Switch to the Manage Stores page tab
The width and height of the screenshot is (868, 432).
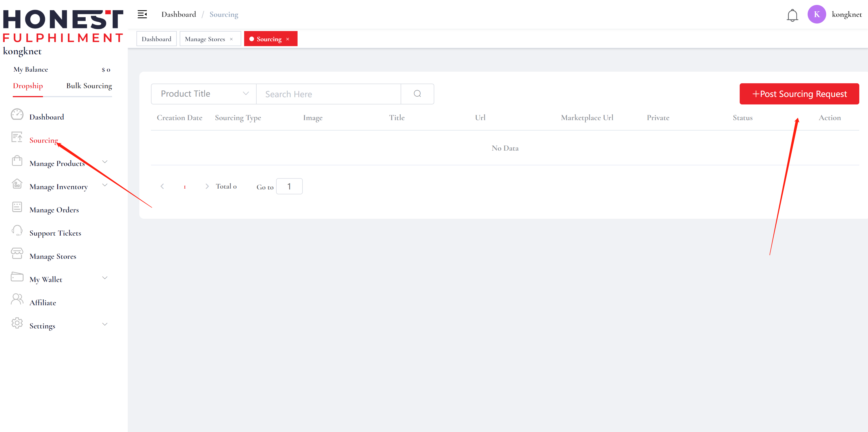(x=205, y=39)
